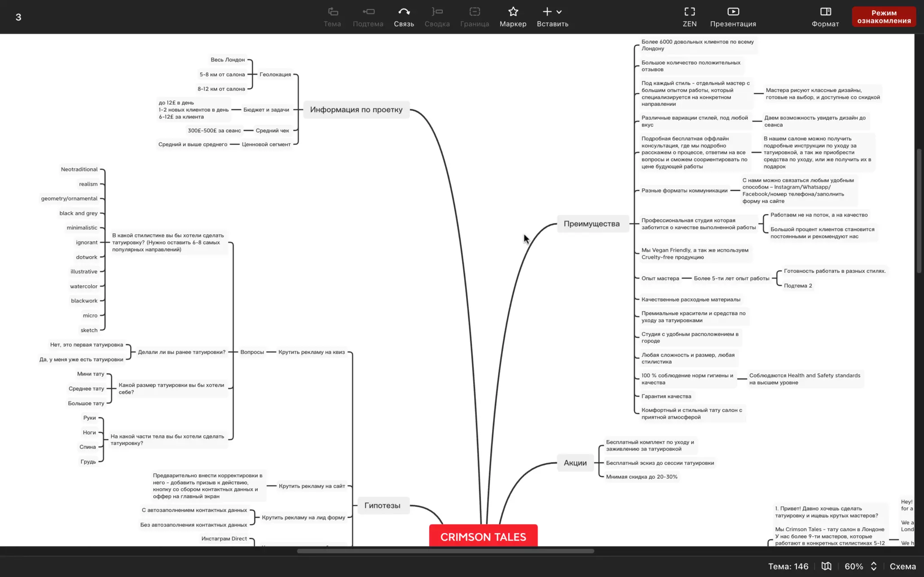Click the Режим ознакомления red button

point(884,17)
